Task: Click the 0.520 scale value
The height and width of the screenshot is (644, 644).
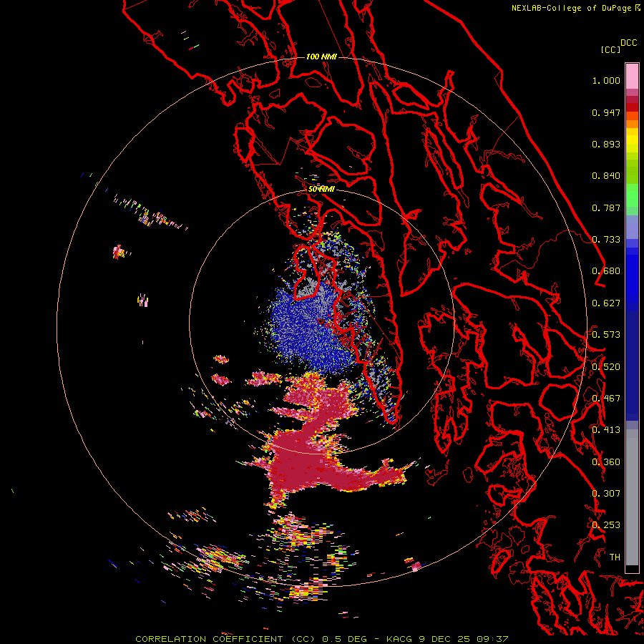Action: point(606,367)
